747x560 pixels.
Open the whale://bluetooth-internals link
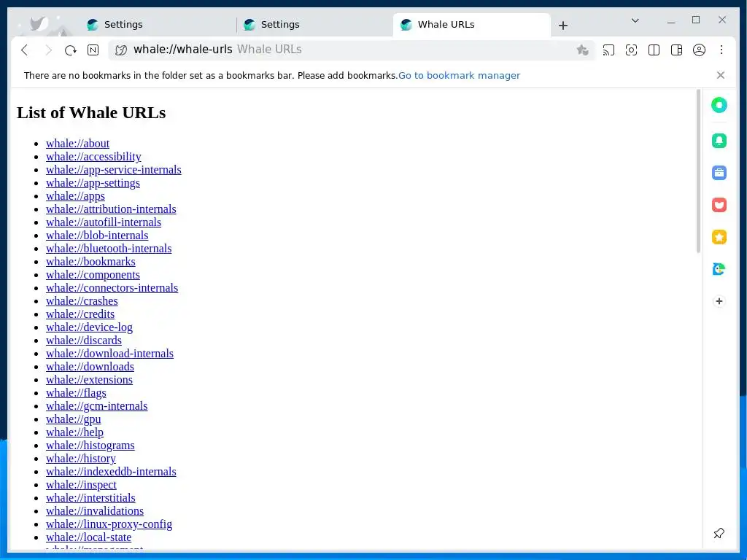point(109,248)
